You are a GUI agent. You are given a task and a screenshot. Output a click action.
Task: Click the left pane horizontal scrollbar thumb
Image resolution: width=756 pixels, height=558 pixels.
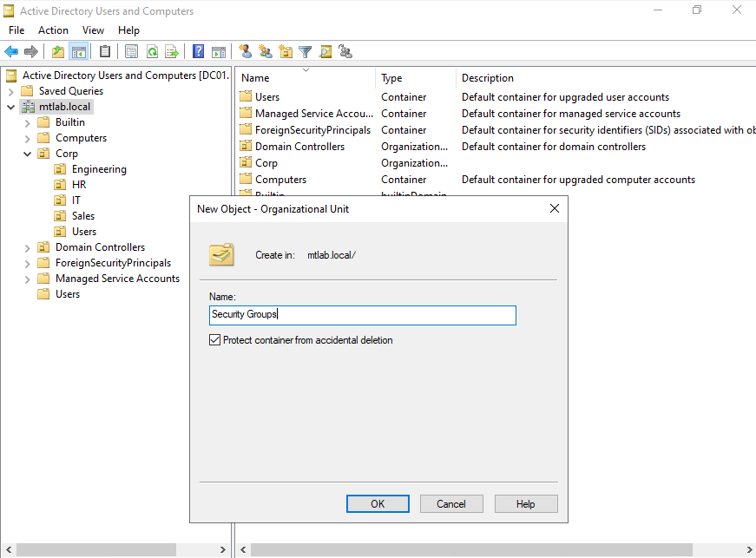click(x=96, y=549)
